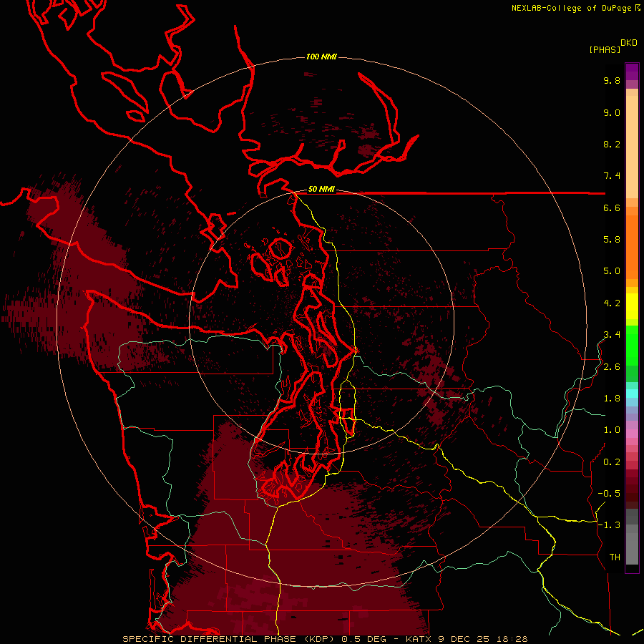Click the -1.3 scale value
This screenshot has width=644, height=644.
(609, 525)
